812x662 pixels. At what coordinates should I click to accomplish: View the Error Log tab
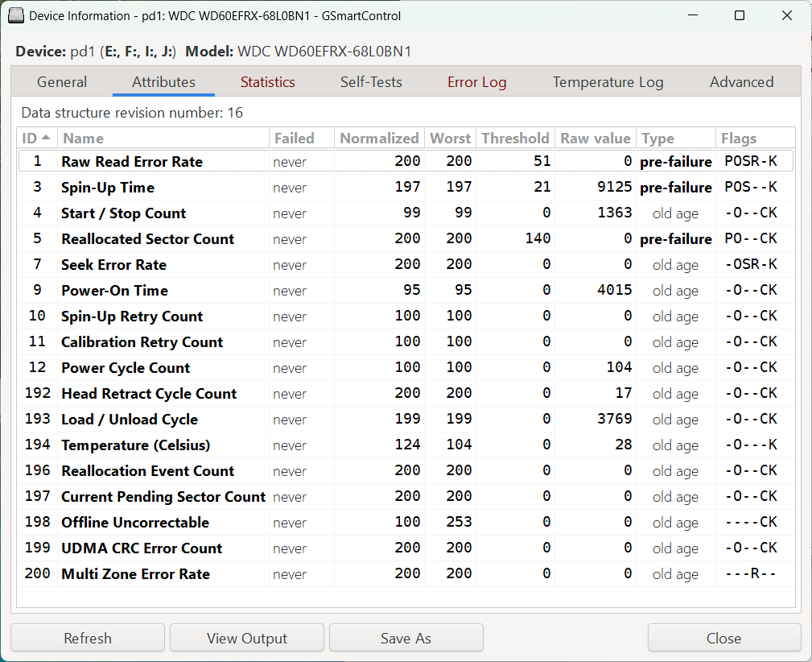pyautogui.click(x=477, y=82)
